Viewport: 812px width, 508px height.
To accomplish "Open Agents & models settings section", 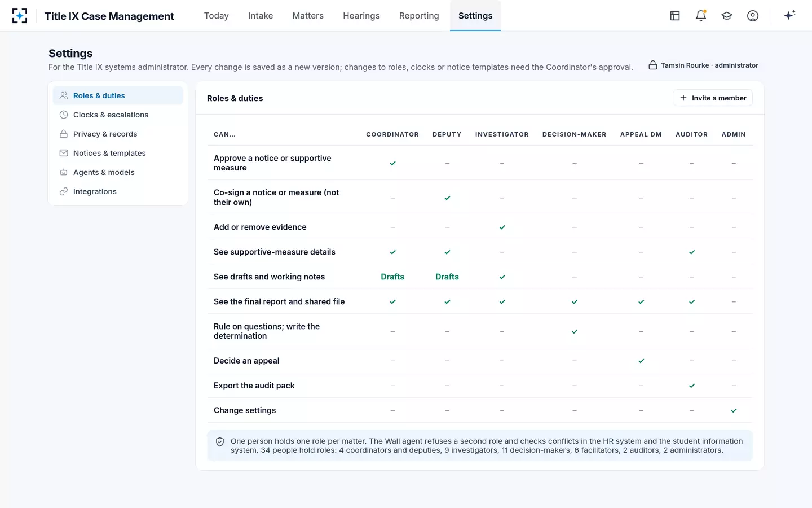I will click(118, 172).
